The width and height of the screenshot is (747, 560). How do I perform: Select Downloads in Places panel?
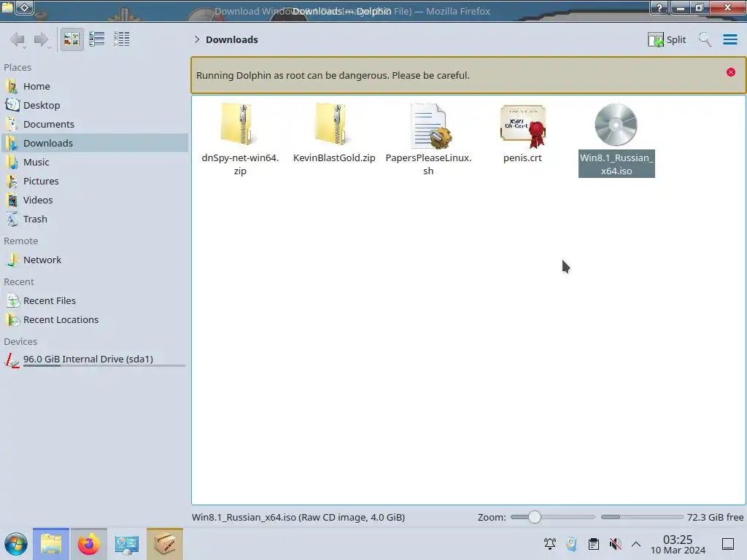95,144
